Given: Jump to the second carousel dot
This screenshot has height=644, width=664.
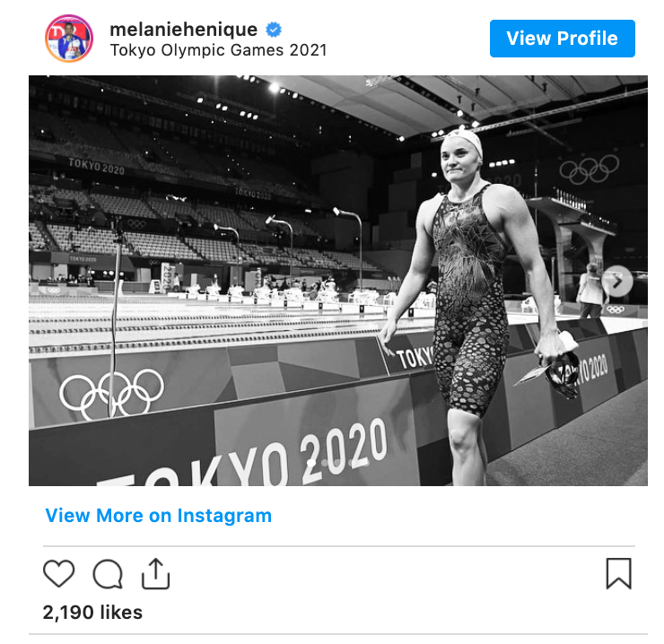Looking at the screenshot, I should tap(326, 464).
